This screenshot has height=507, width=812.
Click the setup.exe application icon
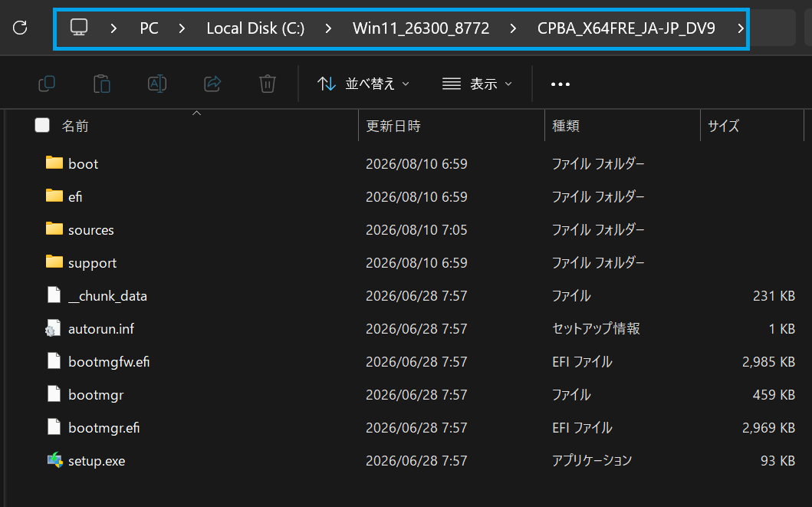point(55,460)
